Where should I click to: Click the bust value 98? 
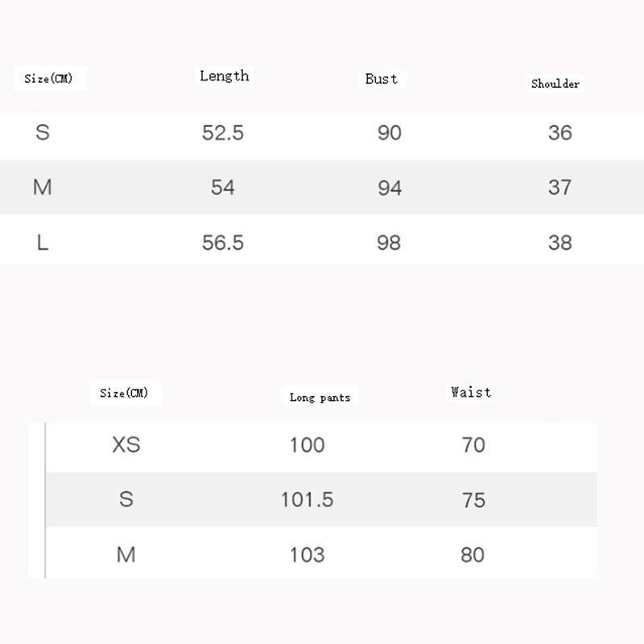tap(389, 242)
